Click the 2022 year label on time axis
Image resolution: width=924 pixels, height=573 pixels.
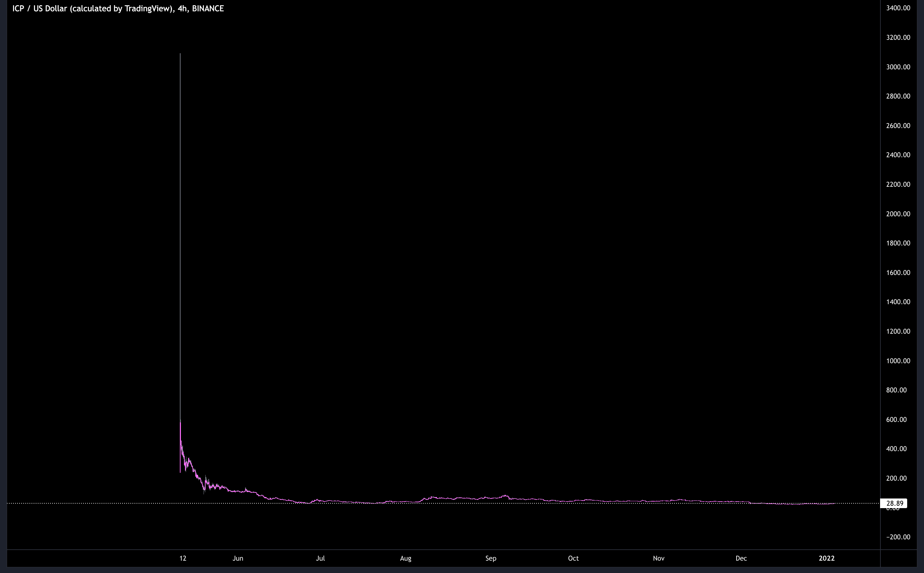[x=826, y=558]
